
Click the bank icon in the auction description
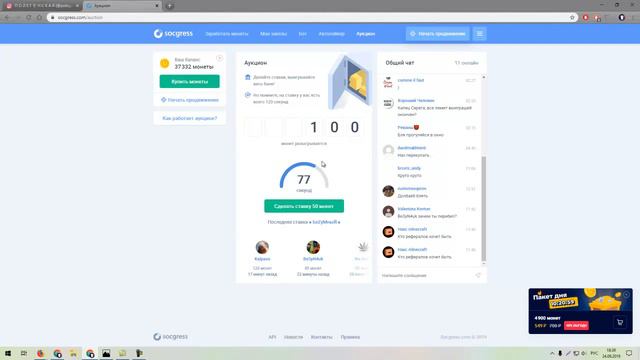[x=247, y=77]
